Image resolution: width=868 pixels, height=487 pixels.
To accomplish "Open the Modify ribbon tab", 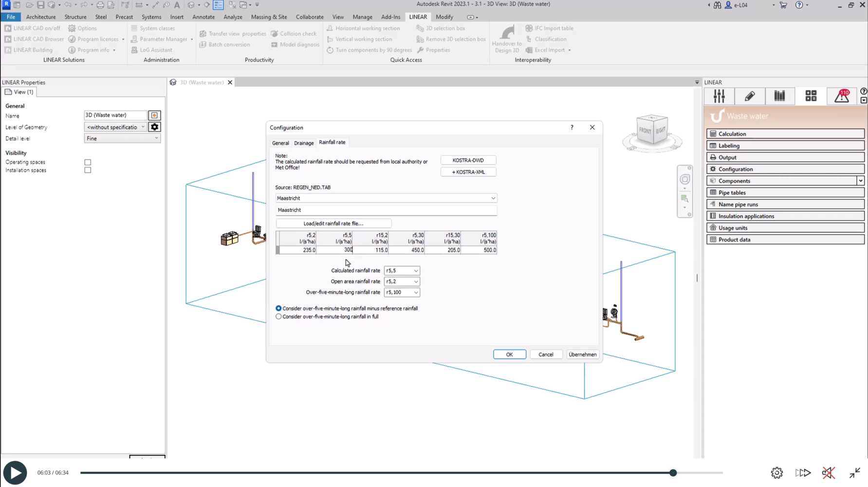I will click(444, 17).
